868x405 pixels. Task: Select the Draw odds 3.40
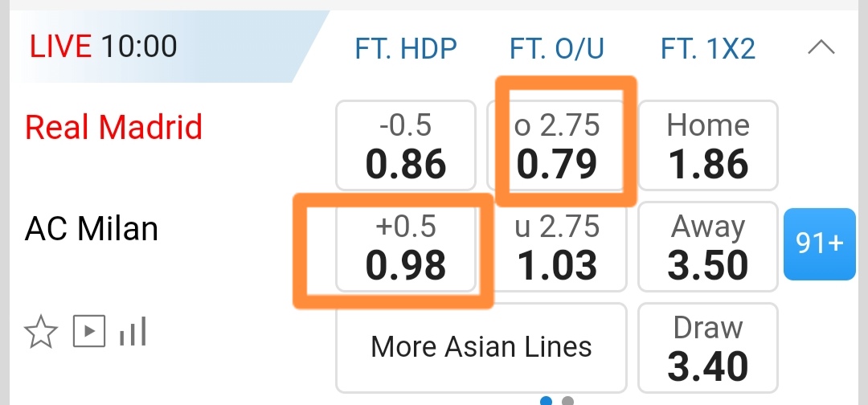[707, 348]
